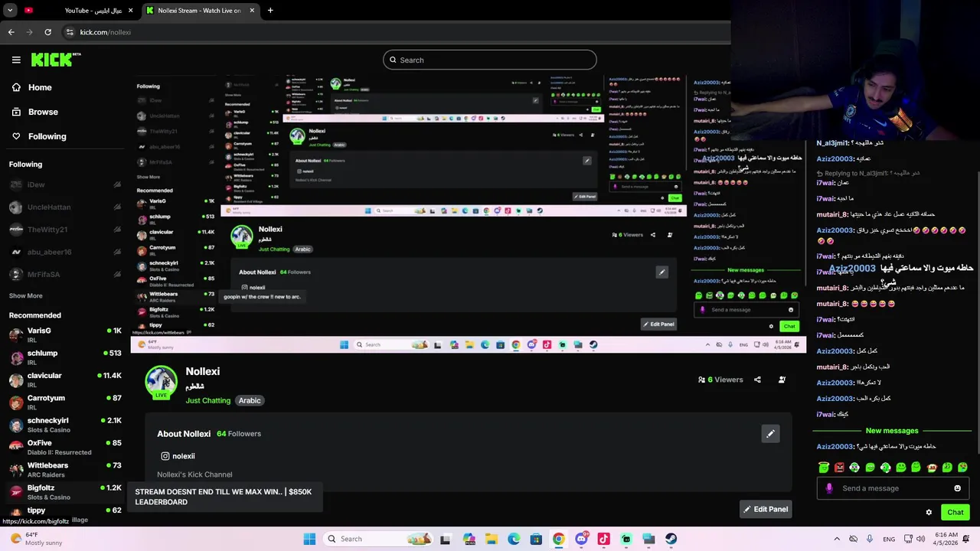Select the Nollexi Stream browser tab
Image resolution: width=980 pixels, height=551 pixels.
[x=199, y=10]
